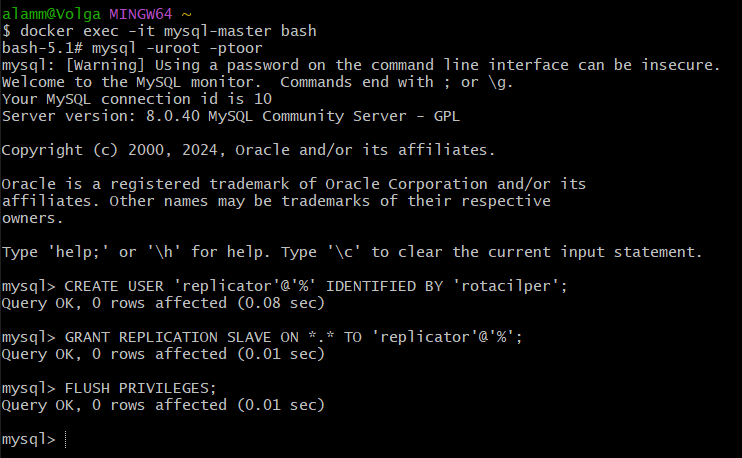Click the 'Welcome to the MySQL monitor' line
This screenshot has width=742, height=458.
point(257,82)
